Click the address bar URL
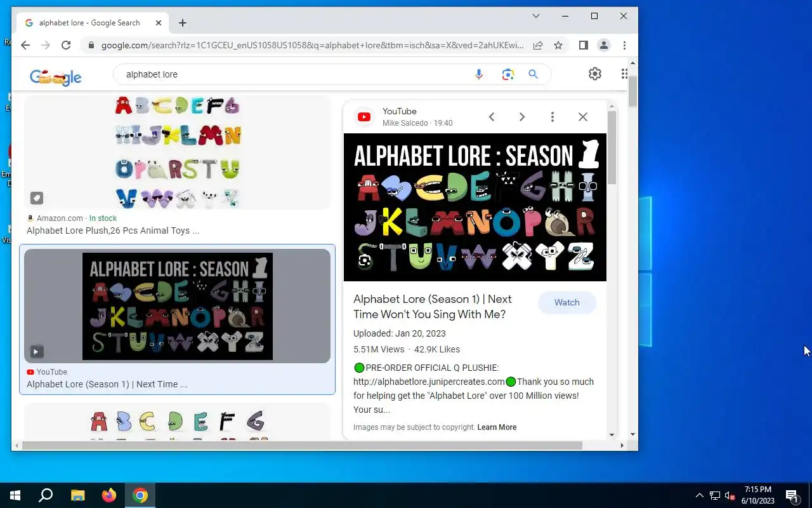812x508 pixels. (x=312, y=45)
